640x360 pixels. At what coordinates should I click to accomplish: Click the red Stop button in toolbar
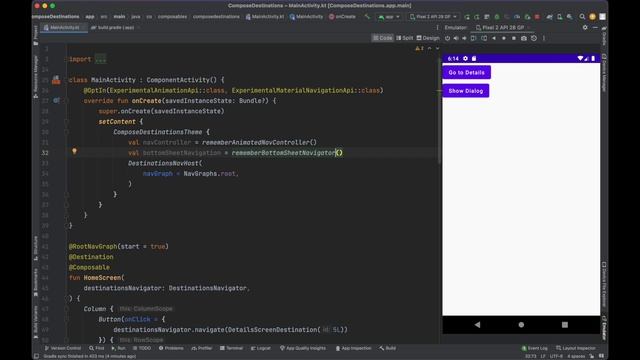[537, 17]
